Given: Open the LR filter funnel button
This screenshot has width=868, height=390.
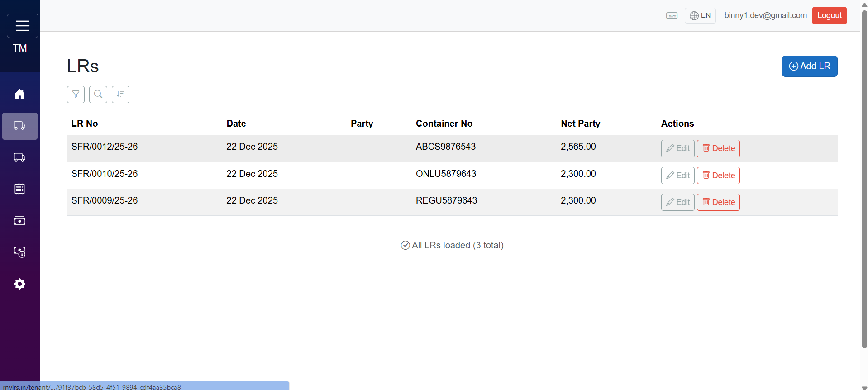Looking at the screenshot, I should pyautogui.click(x=76, y=95).
